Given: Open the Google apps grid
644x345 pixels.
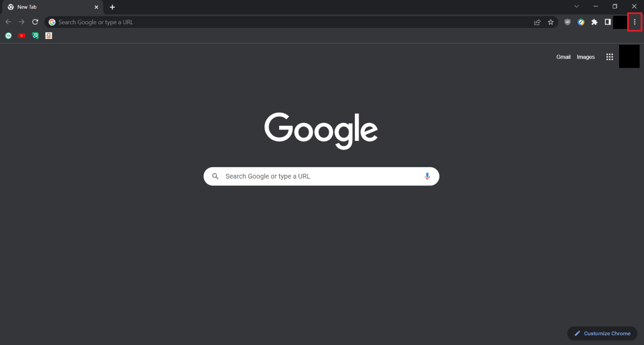Looking at the screenshot, I should coord(610,57).
